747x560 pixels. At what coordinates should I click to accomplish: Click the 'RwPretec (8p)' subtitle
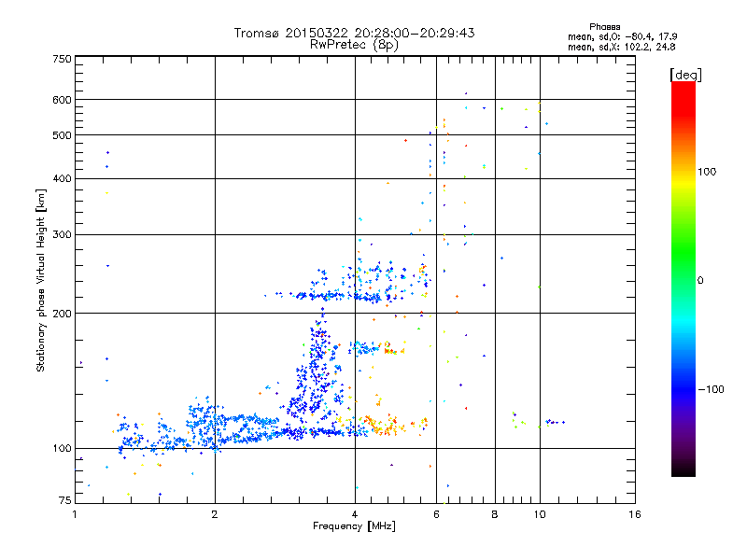[x=354, y=45]
